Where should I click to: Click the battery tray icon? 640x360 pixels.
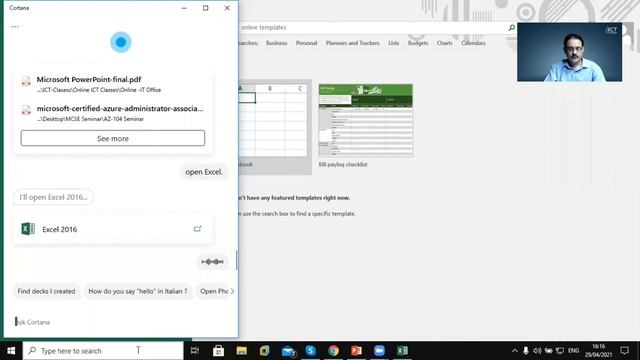coord(549,351)
